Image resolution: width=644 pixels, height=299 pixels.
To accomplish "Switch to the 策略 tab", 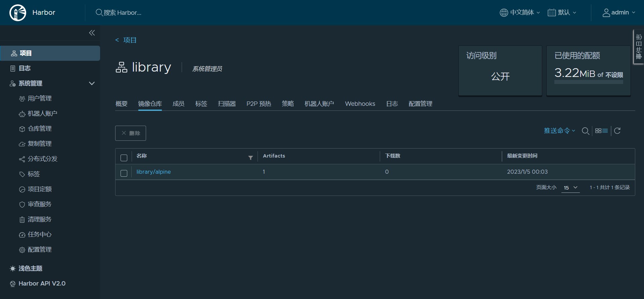I will 288,104.
